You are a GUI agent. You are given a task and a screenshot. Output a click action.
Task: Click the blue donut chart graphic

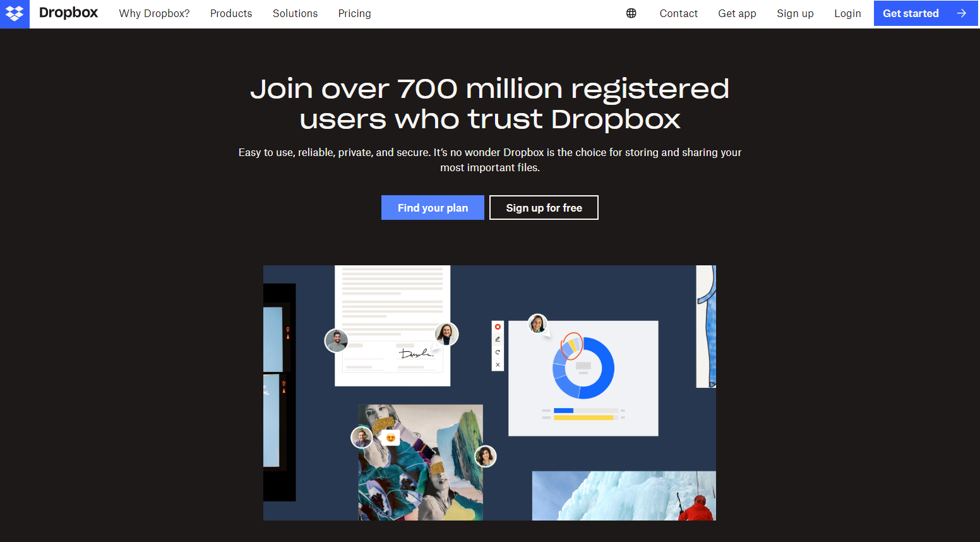click(583, 368)
